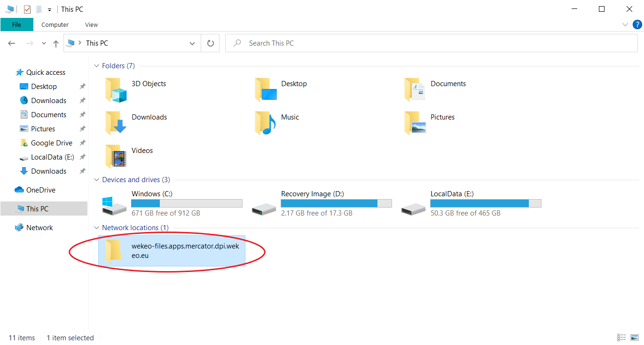Viewport: 644px width, 345px height.
Task: Go back with the Back arrow
Action: [13, 43]
